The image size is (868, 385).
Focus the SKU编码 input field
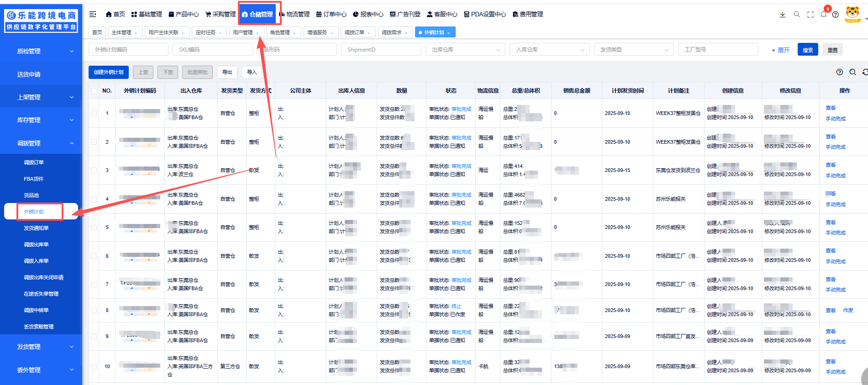pos(212,49)
